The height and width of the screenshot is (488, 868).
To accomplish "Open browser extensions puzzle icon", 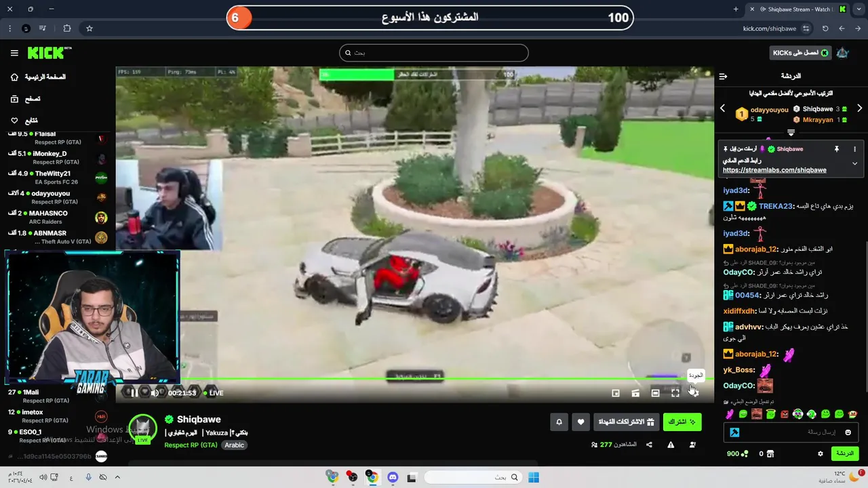I will coord(66,28).
